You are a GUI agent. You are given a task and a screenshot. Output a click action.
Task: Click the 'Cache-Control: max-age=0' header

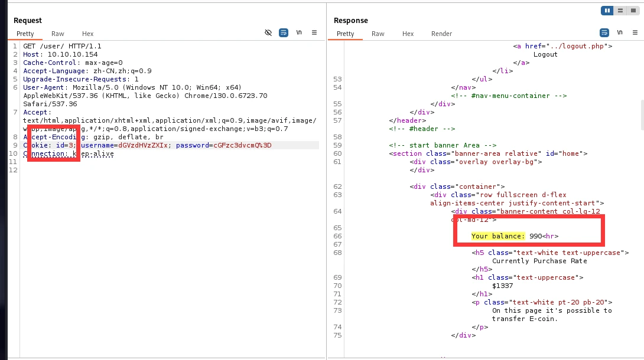coord(73,63)
